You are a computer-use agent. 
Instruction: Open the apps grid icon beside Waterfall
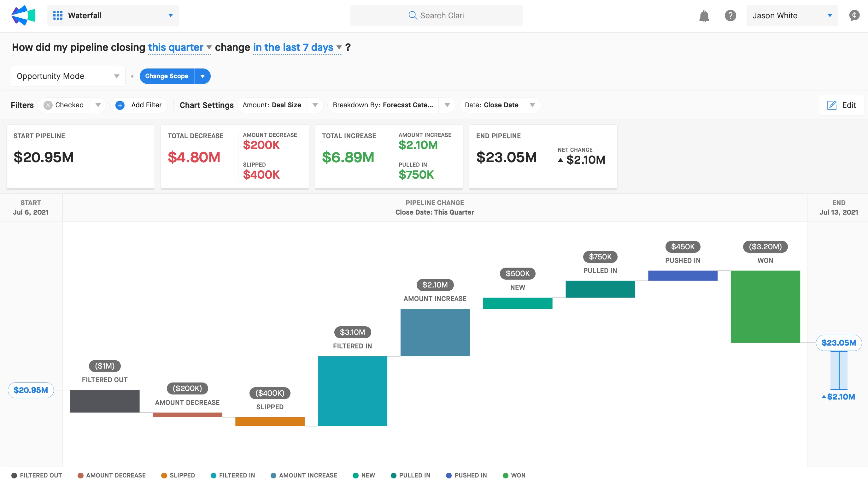click(58, 15)
